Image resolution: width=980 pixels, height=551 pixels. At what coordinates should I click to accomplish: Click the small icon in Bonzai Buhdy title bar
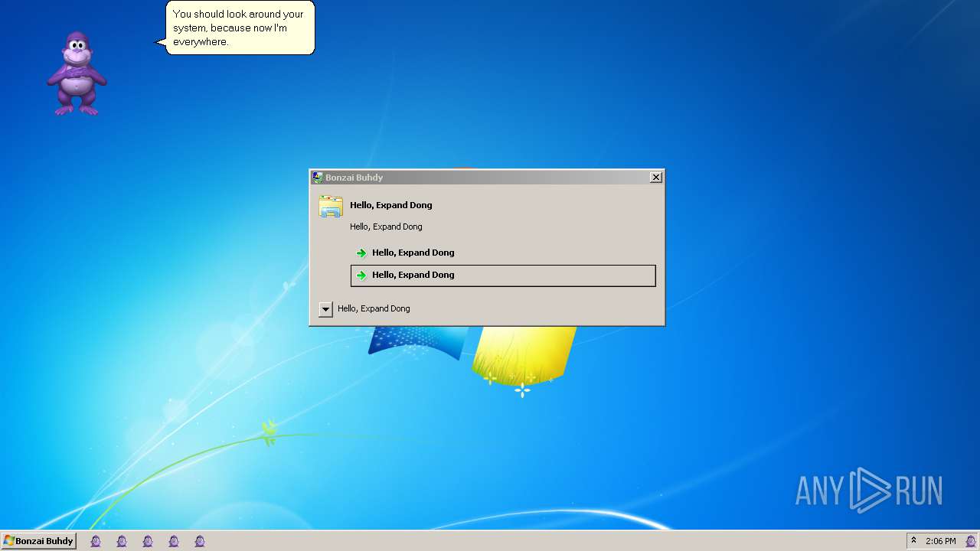[x=317, y=178]
